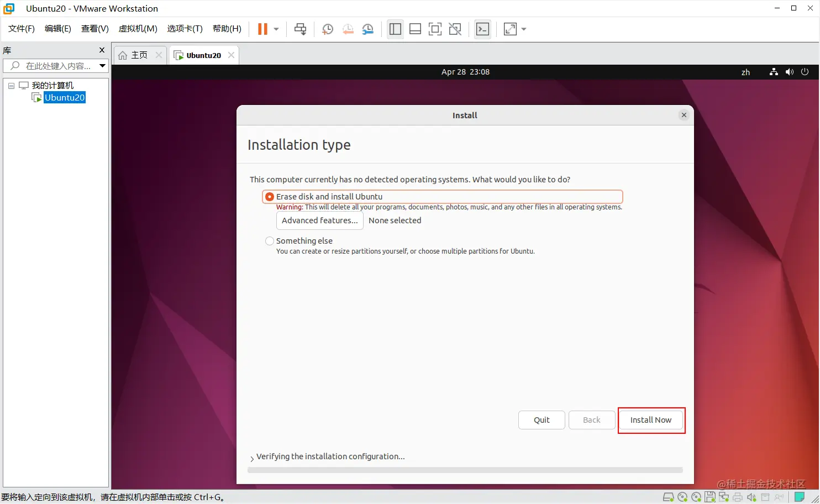
Task: Toggle the library sidebar view
Action: (x=395, y=29)
